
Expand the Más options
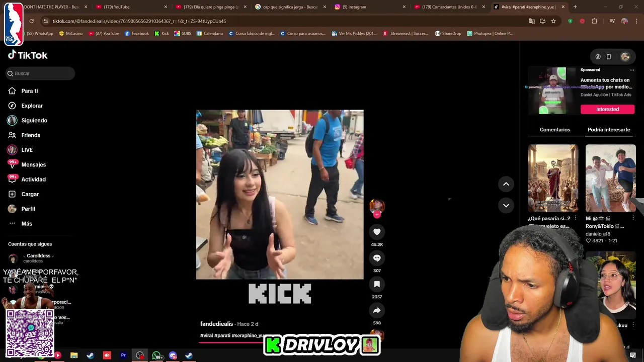[x=20, y=224]
